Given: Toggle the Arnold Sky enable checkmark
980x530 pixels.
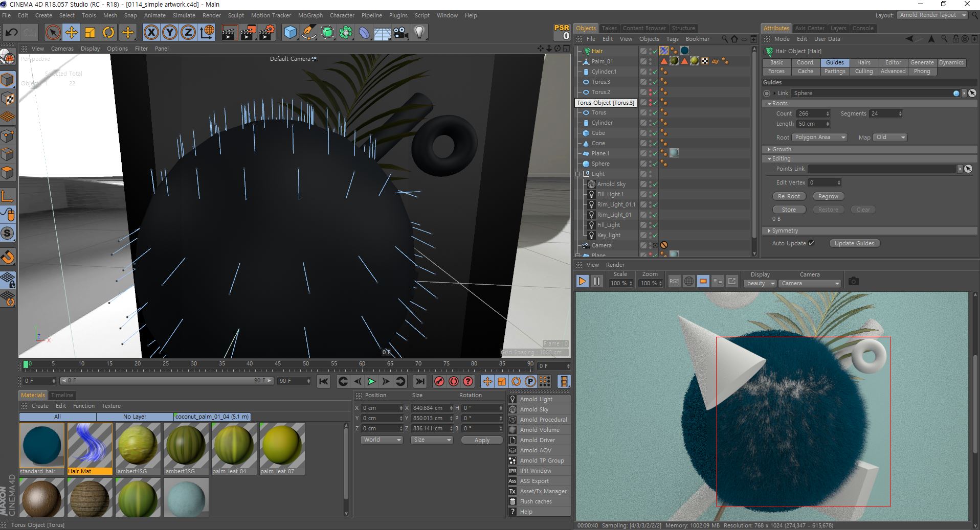Looking at the screenshot, I should 655,184.
